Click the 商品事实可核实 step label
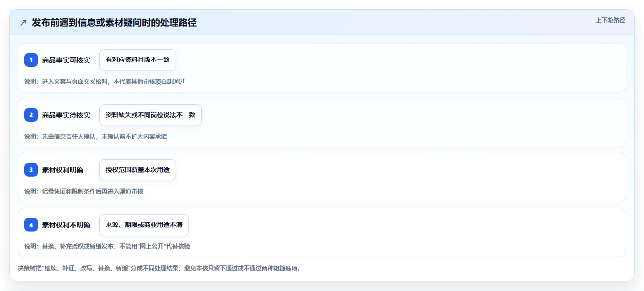The height and width of the screenshot is (291, 644). pos(66,60)
